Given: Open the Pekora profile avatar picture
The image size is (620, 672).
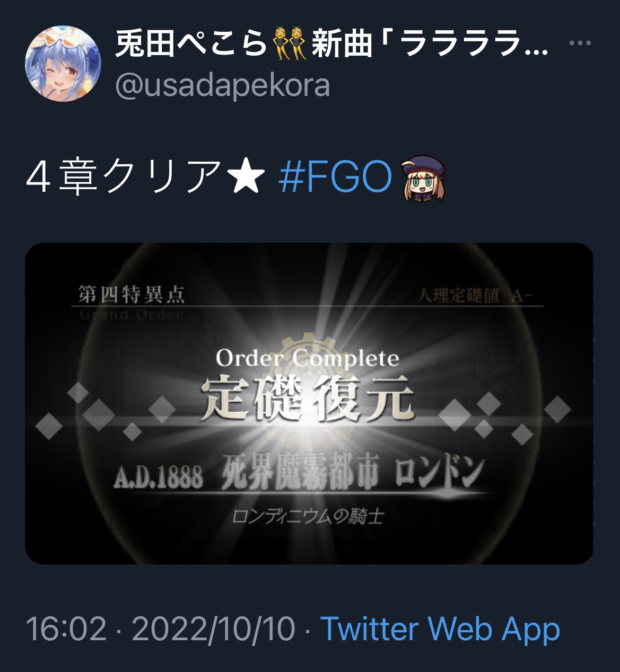Looking at the screenshot, I should tap(63, 63).
